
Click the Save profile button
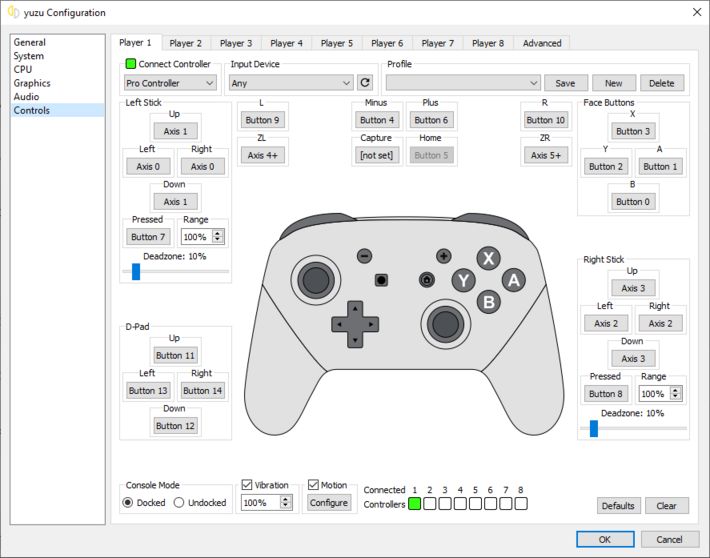click(x=566, y=83)
